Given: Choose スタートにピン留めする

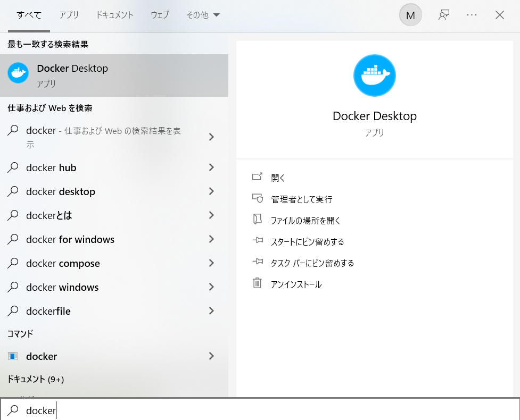Looking at the screenshot, I should (307, 242).
